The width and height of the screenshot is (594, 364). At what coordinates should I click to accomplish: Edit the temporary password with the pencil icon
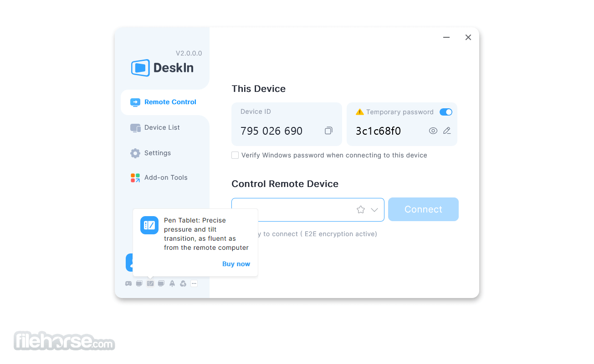(447, 131)
